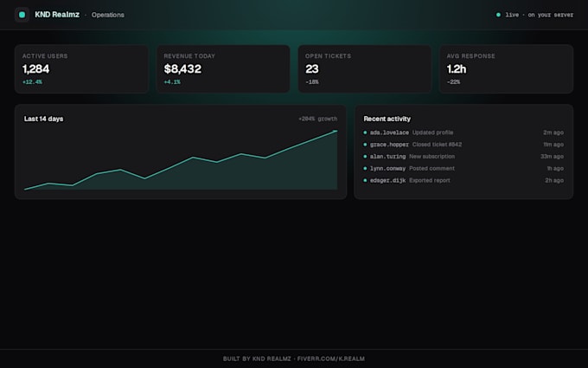Select the edsger.dijk username
The width and height of the screenshot is (588, 368).
pos(387,181)
